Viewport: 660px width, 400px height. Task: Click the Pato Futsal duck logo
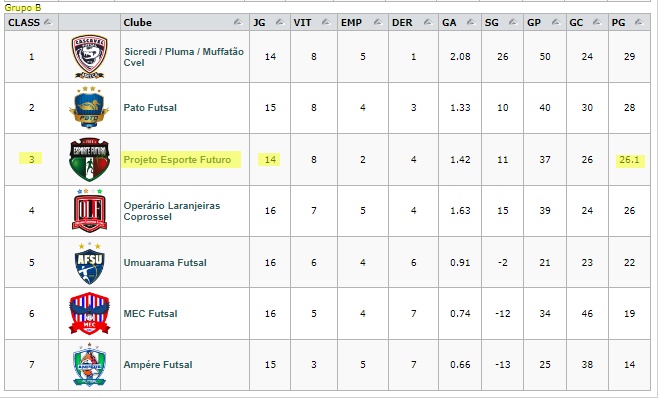(x=89, y=108)
